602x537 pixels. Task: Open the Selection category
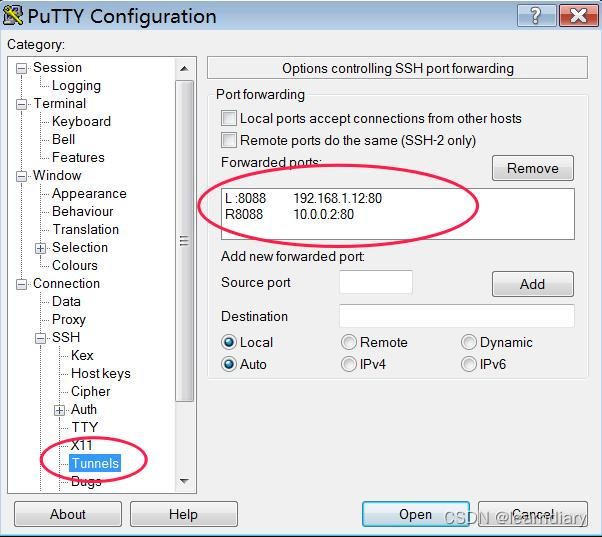[80, 248]
